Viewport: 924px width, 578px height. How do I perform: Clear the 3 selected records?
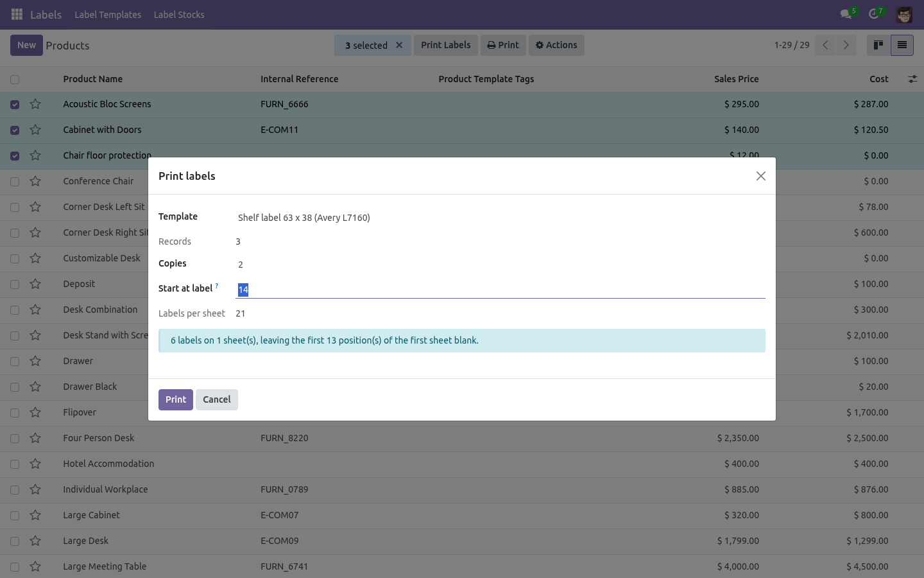point(399,45)
